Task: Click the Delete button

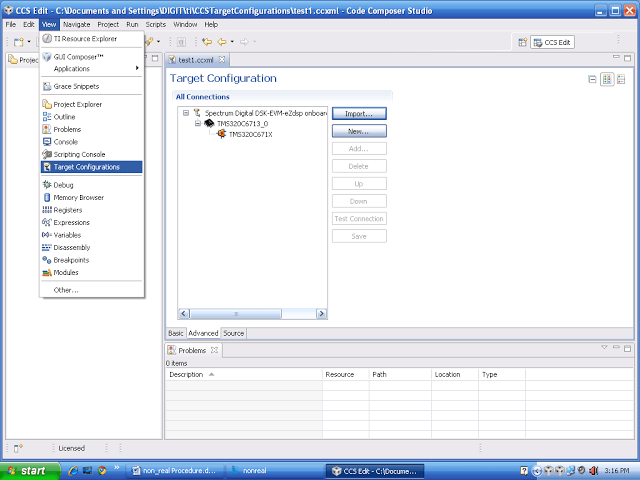Action: point(359,166)
